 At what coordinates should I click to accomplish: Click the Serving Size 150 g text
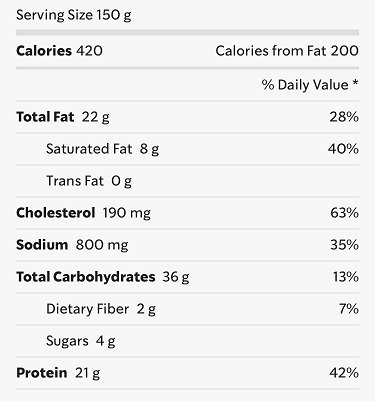click(x=74, y=15)
